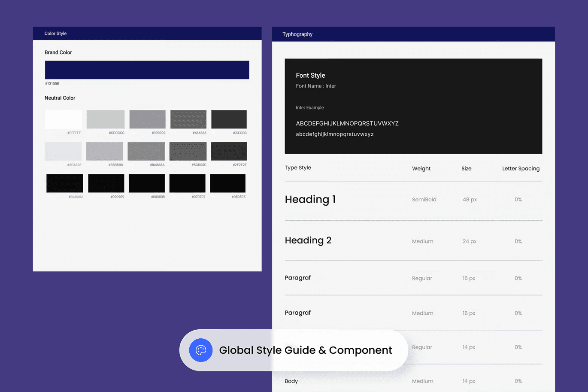Viewport: 588px width, 392px height.
Task: Click the Font Style title
Action: coord(310,76)
